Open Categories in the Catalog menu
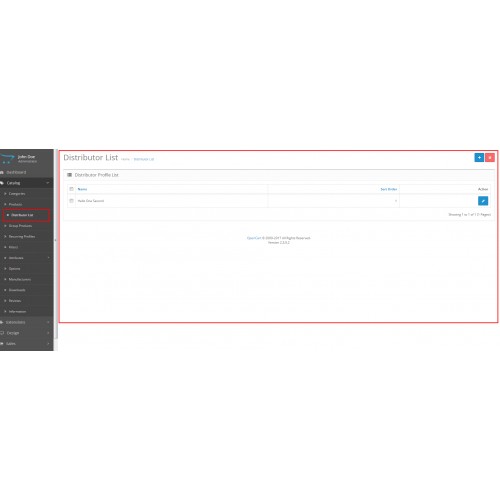This screenshot has height=500, width=500. pos(17,194)
